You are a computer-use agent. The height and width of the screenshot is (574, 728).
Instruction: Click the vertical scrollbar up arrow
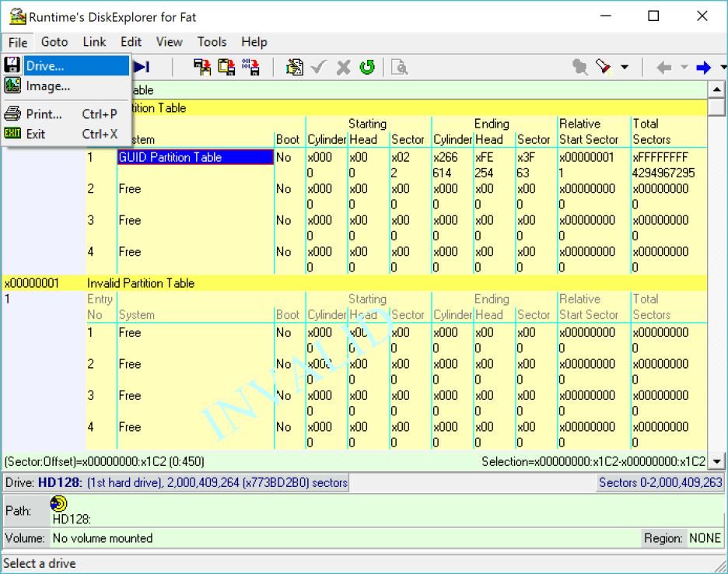coord(717,90)
